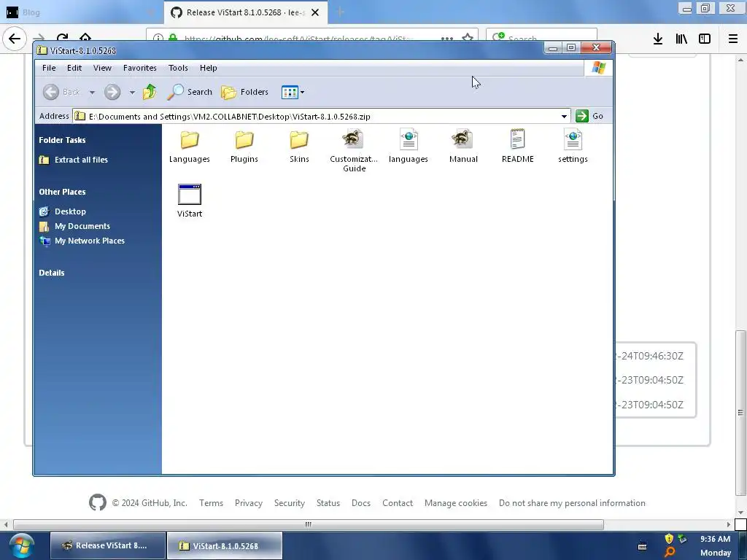This screenshot has height=560, width=747.
Task: Select the Customization Guide file
Action: [x=354, y=150]
